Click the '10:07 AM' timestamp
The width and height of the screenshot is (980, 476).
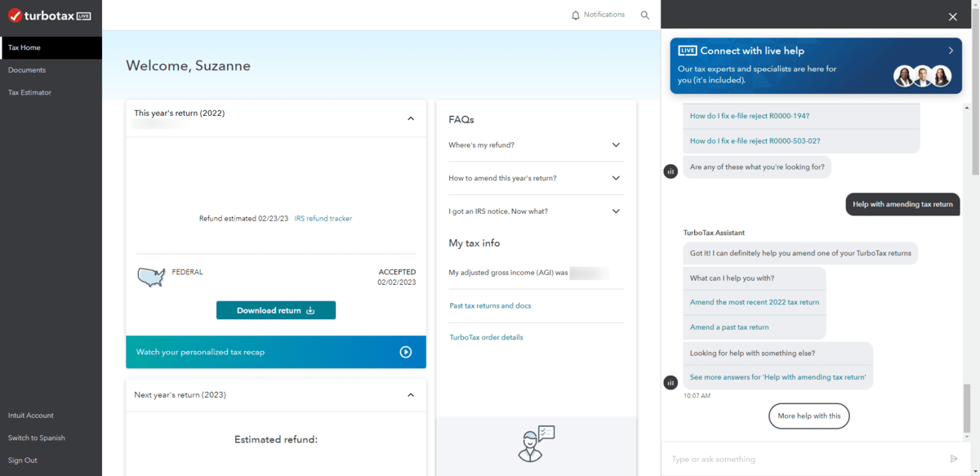pyautogui.click(x=697, y=396)
